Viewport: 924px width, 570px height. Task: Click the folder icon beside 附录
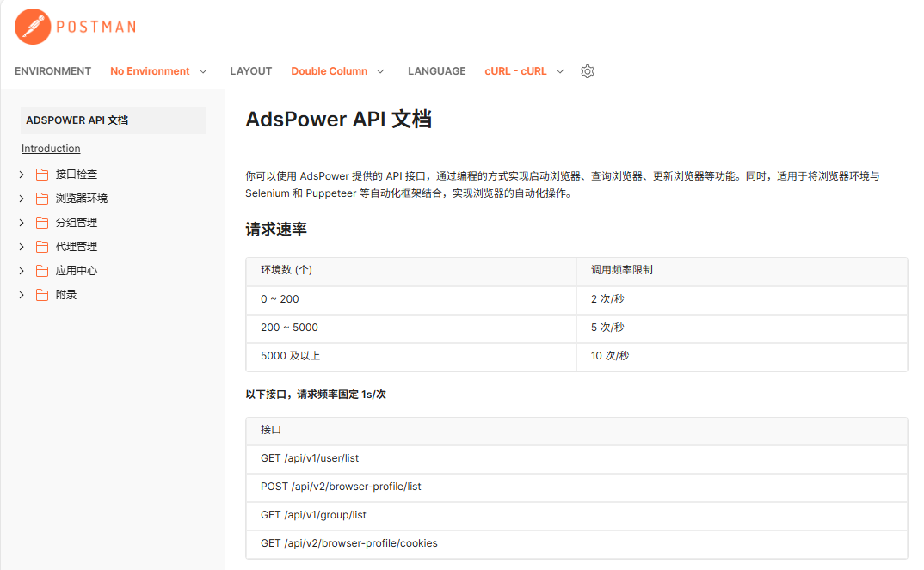[42, 294]
